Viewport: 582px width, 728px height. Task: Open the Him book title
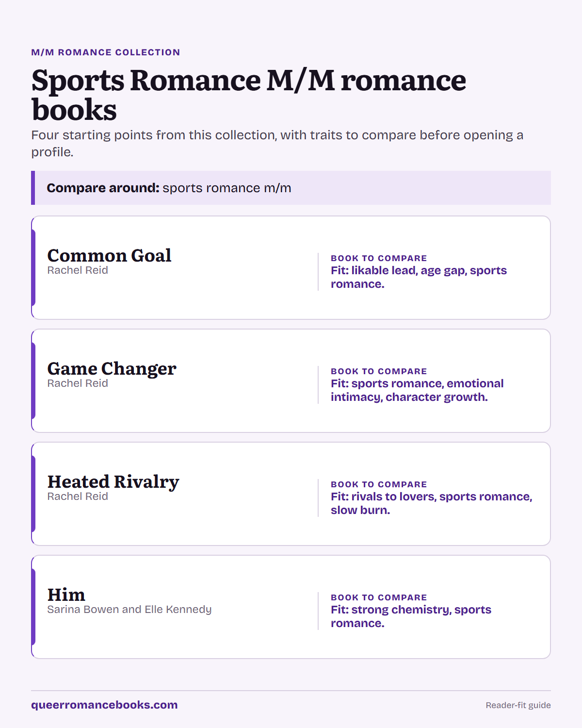66,595
